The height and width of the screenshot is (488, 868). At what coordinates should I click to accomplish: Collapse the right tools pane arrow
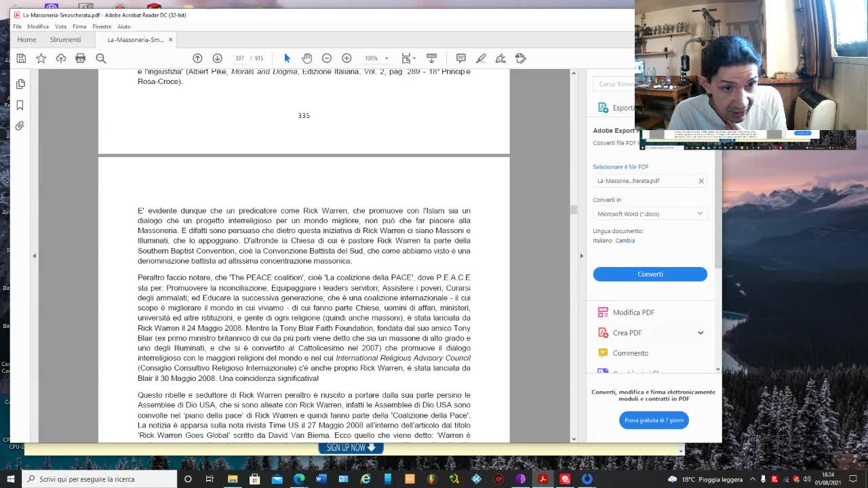[x=581, y=256]
